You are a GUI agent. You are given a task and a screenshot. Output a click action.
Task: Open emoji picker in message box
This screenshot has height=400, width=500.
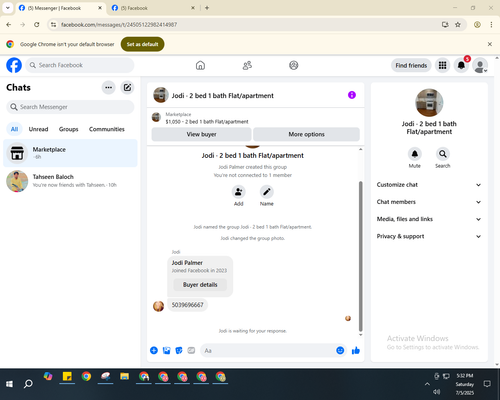click(x=340, y=350)
